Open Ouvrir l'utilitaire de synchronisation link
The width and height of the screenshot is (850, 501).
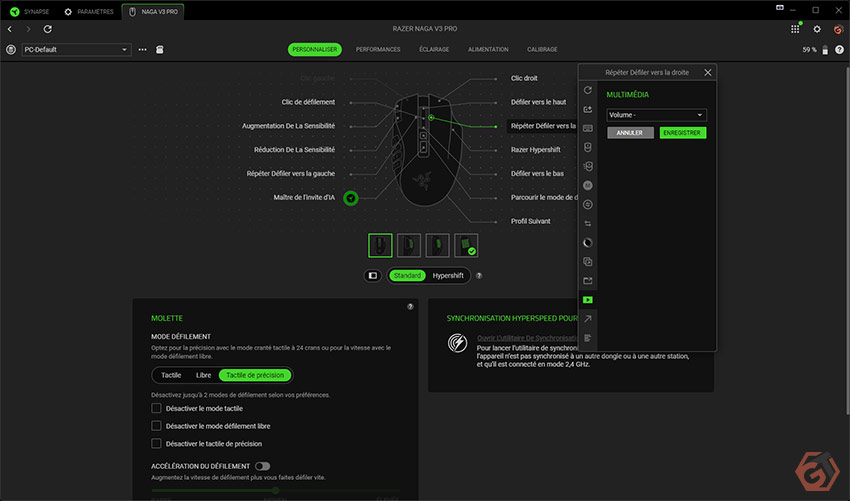click(527, 338)
